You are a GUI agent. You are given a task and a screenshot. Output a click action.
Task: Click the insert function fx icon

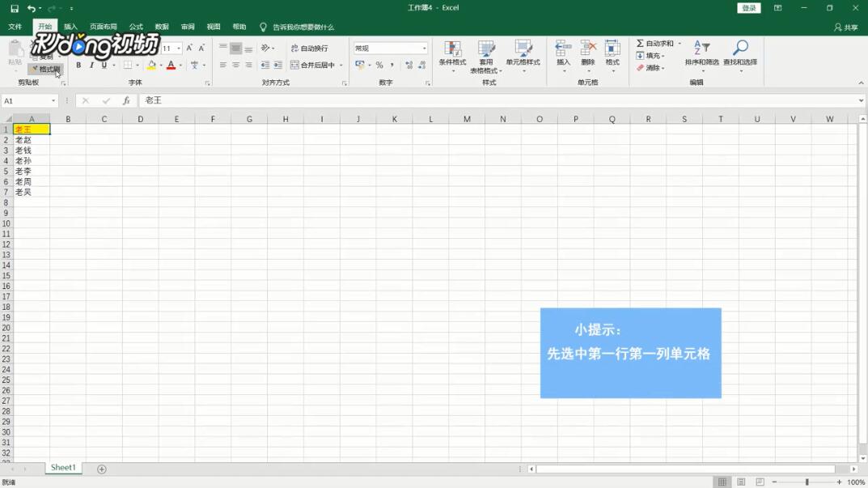126,100
